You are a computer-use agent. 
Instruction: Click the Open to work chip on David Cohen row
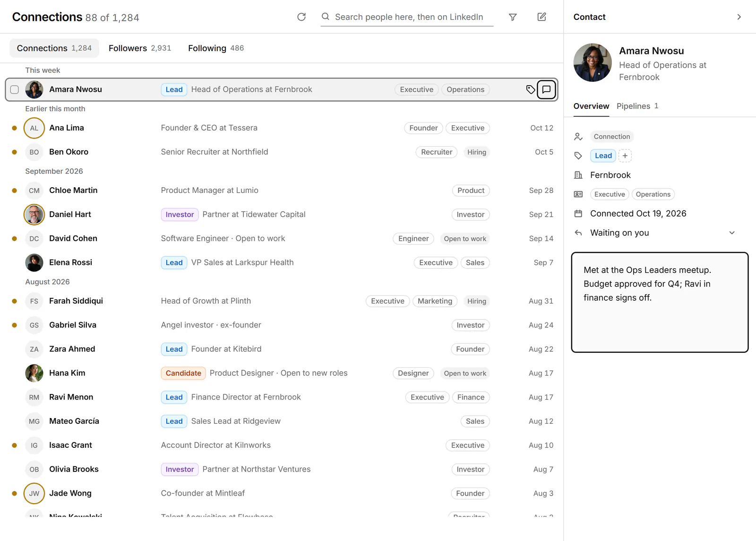(465, 238)
